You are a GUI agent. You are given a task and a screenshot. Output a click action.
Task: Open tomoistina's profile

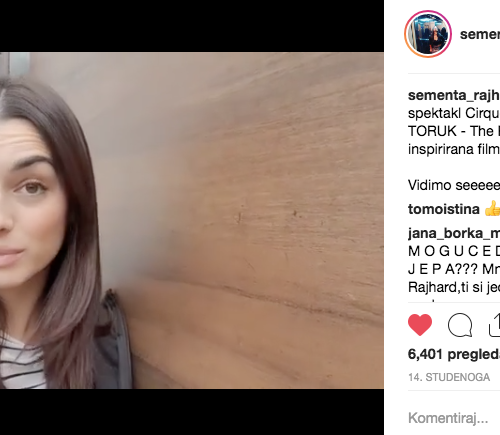click(x=444, y=209)
